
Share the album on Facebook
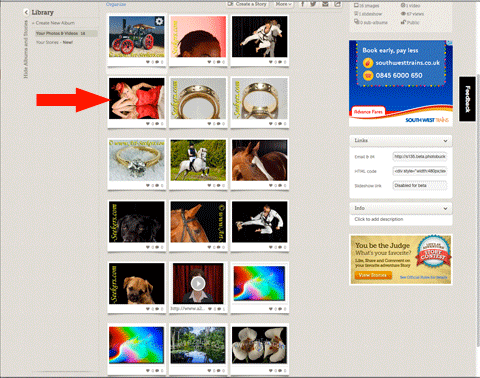pyautogui.click(x=303, y=4)
